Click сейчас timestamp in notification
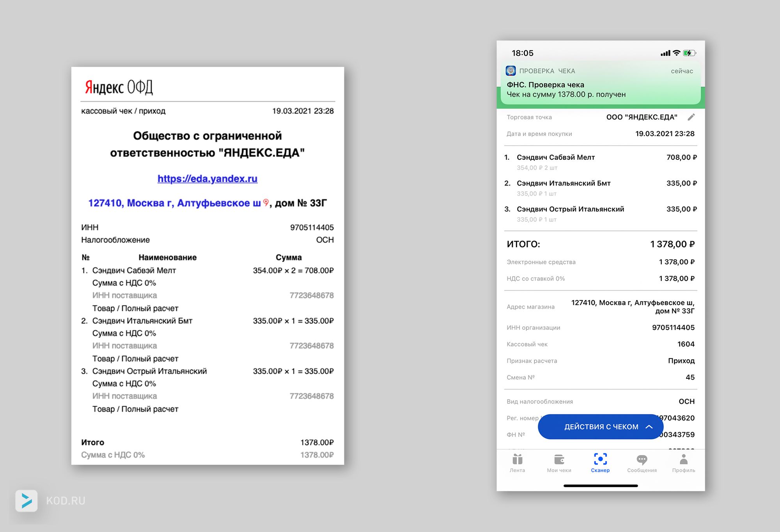The height and width of the screenshot is (532, 780). (682, 71)
